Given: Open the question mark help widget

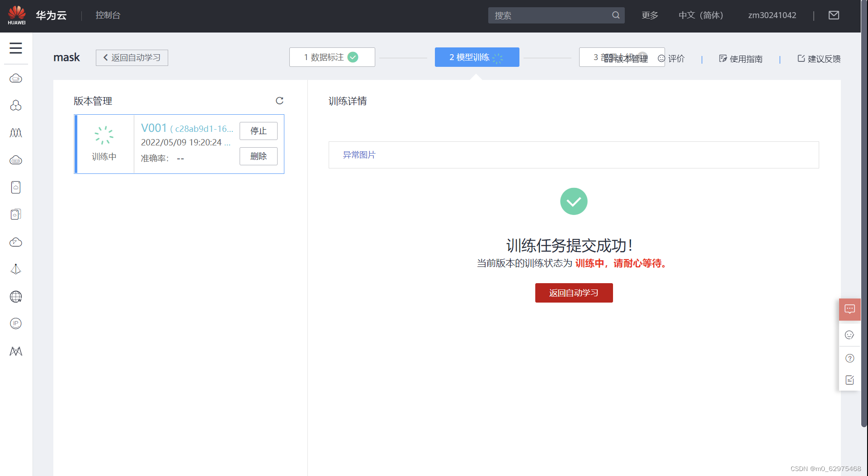Looking at the screenshot, I should click(850, 358).
